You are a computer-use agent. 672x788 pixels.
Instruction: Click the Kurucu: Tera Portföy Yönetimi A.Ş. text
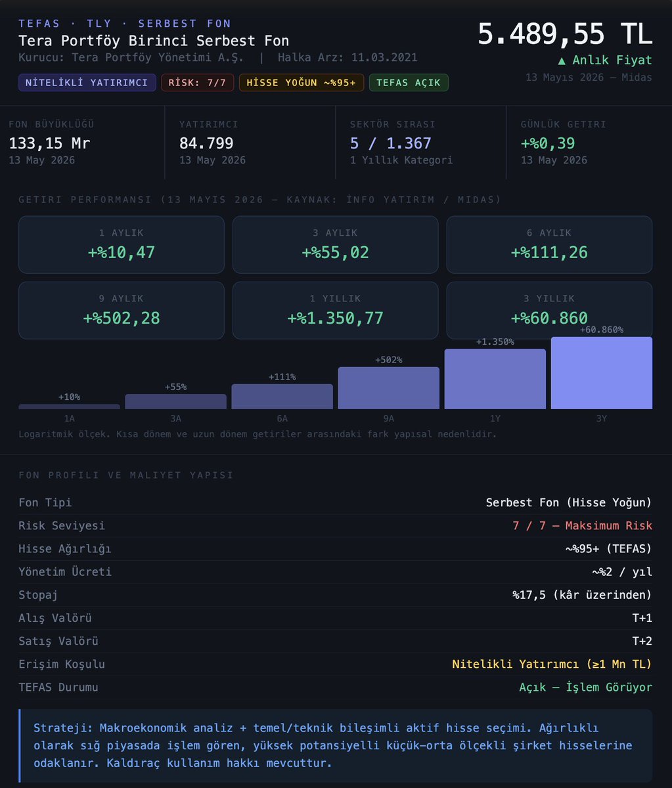tap(131, 57)
